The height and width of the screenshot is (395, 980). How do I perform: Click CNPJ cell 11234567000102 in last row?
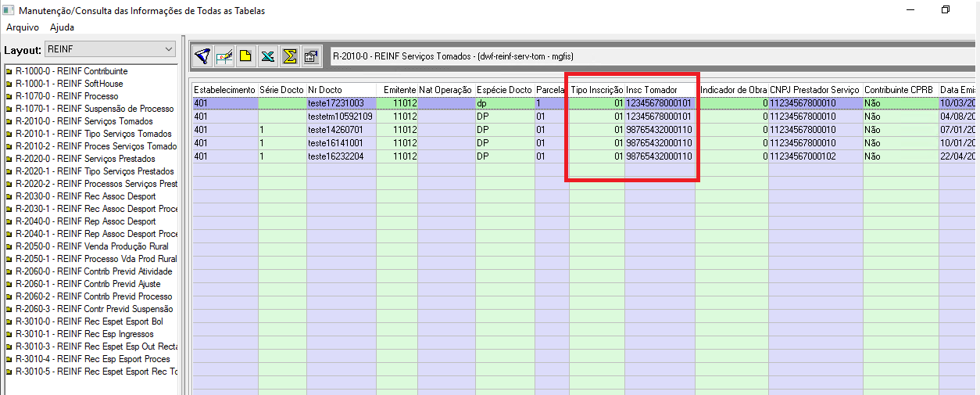pyautogui.click(x=816, y=156)
